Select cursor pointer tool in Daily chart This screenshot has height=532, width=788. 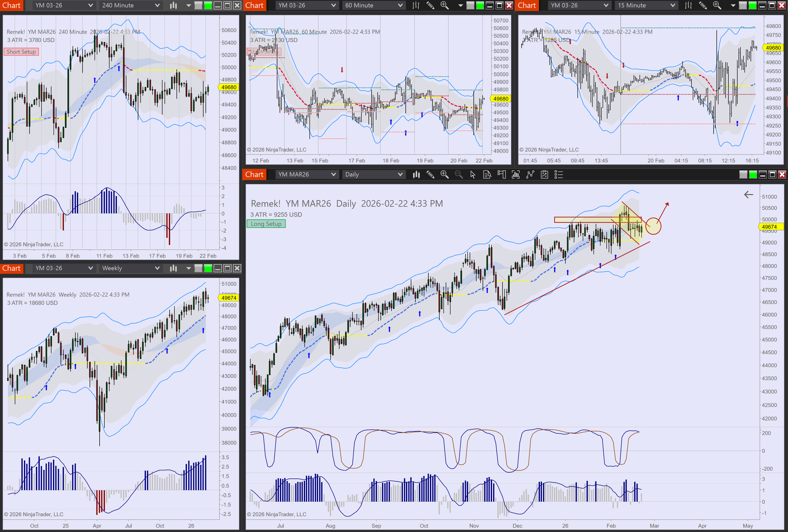coord(473,175)
